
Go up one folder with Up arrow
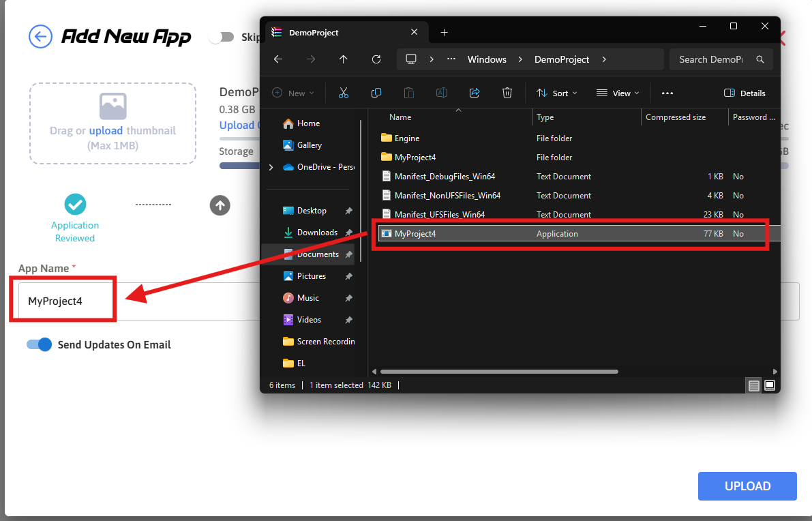(344, 59)
